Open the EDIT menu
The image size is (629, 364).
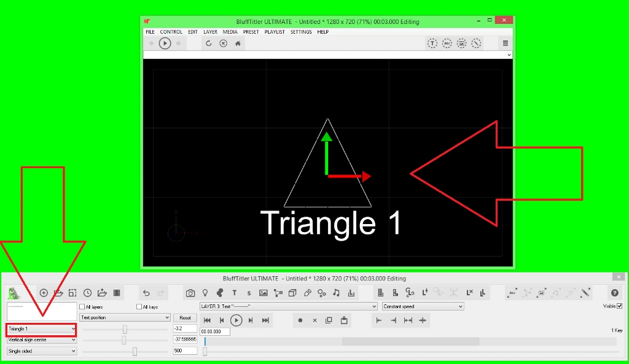point(192,32)
